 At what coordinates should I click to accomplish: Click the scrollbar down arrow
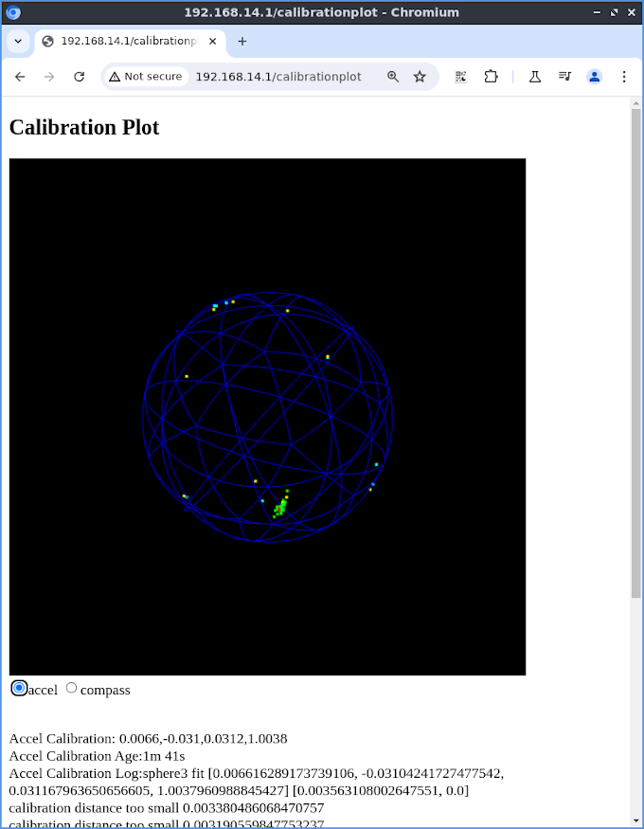point(635,820)
